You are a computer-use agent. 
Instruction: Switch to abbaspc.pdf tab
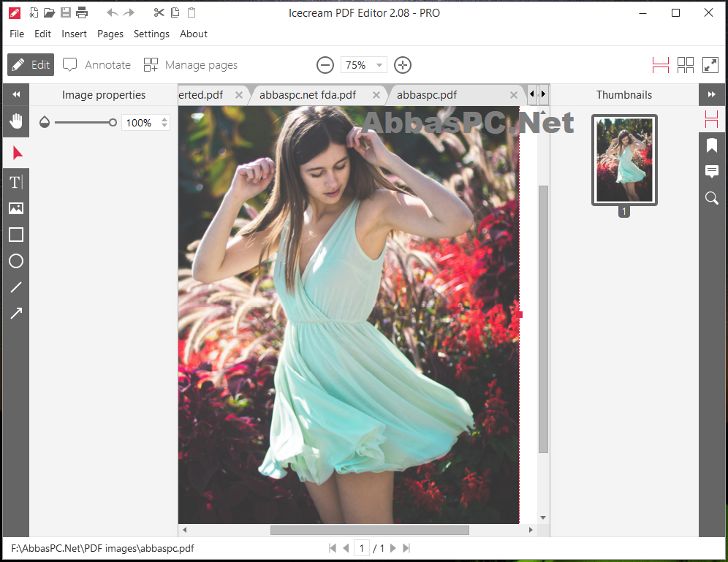(427, 95)
